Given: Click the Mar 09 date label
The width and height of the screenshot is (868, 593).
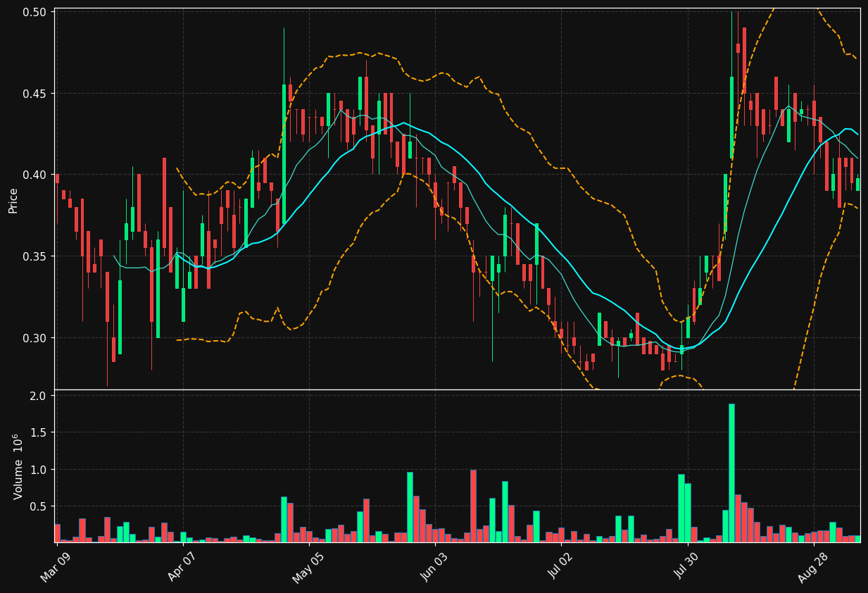Looking at the screenshot, I should click(56, 566).
